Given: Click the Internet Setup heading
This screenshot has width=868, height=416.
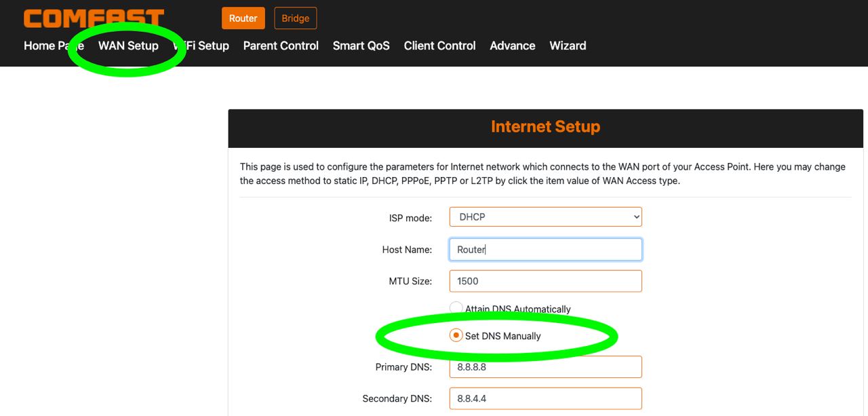Looking at the screenshot, I should point(545,127).
